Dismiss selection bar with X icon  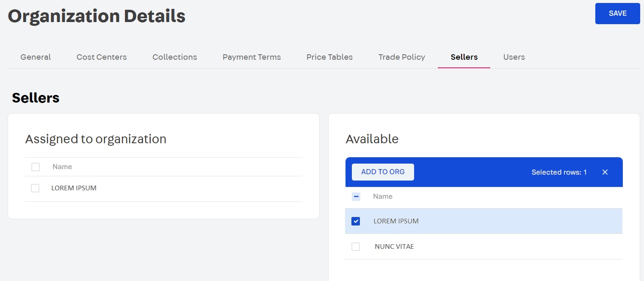[605, 172]
